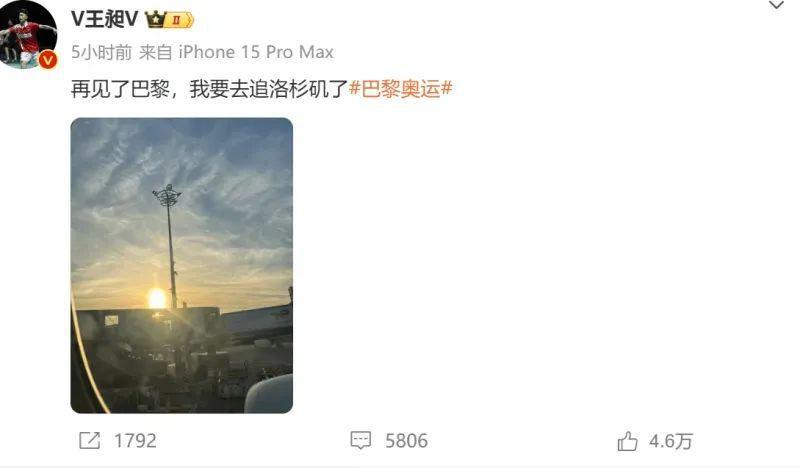Screen dimensions: 800x468
Task: Click the 我要去追洛杉矶了 post text
Action: click(269, 89)
